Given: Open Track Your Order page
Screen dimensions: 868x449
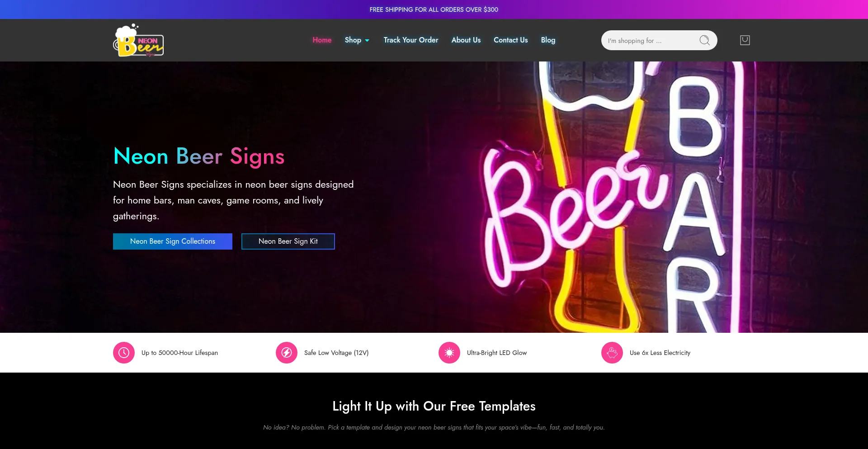Looking at the screenshot, I should coord(411,40).
